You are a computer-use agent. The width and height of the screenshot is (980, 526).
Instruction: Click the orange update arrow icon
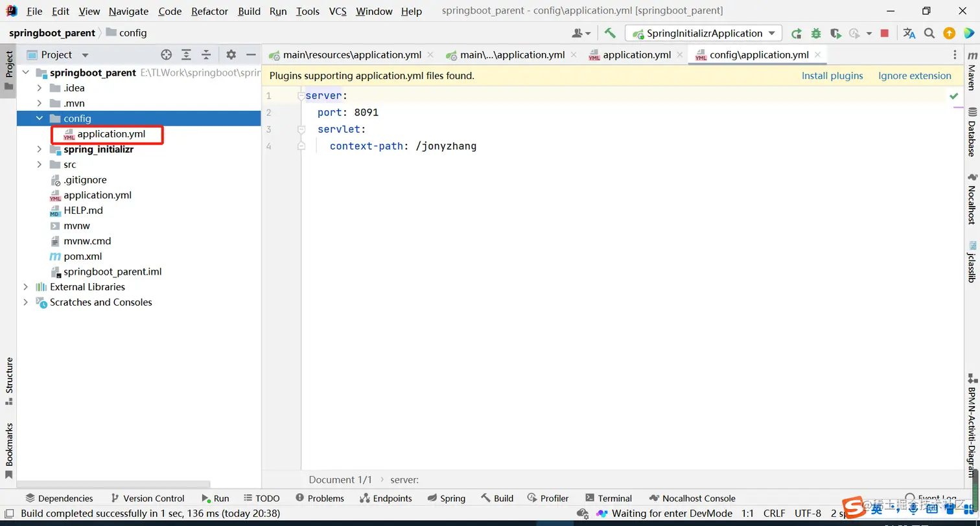(x=949, y=33)
